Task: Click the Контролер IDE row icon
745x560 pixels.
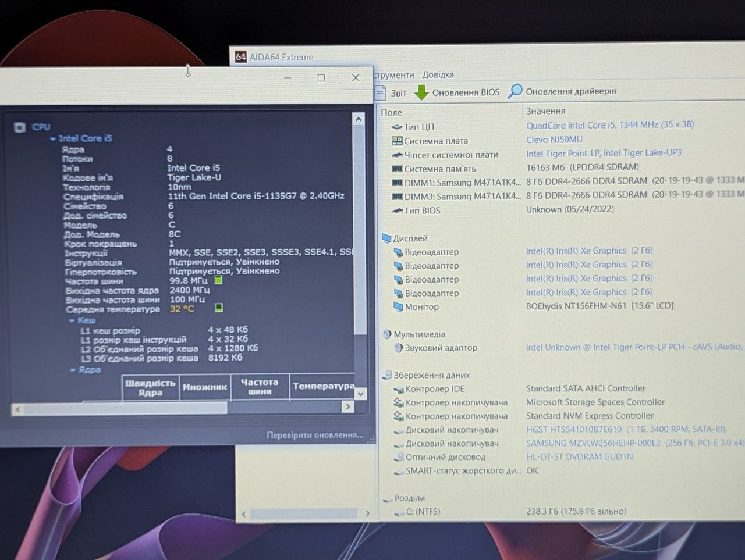Action: 399,388
